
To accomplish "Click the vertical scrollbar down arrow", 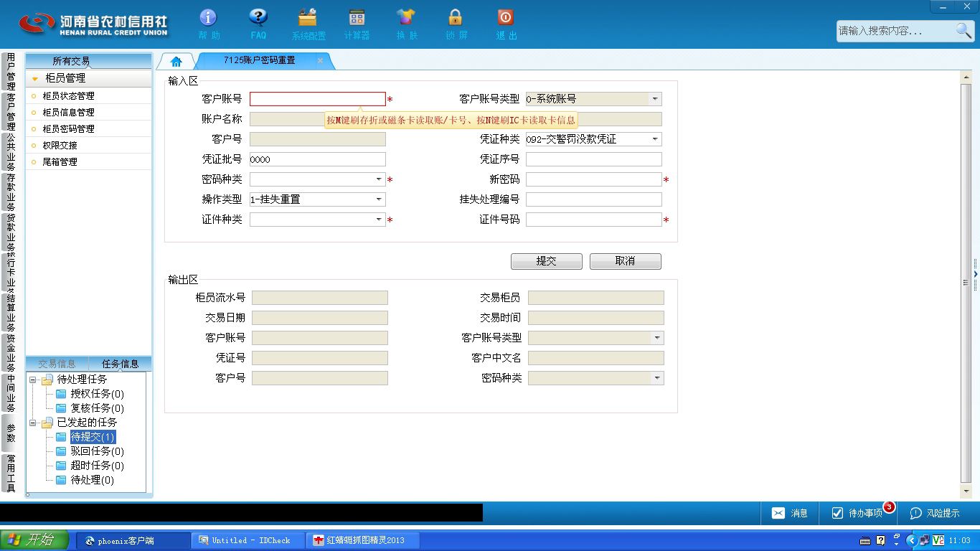I will coord(966,491).
